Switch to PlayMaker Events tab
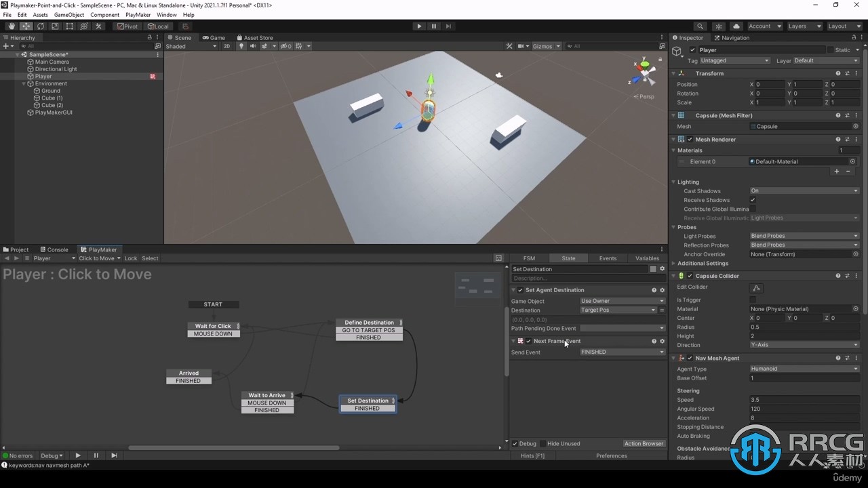This screenshot has width=868, height=488. click(608, 258)
